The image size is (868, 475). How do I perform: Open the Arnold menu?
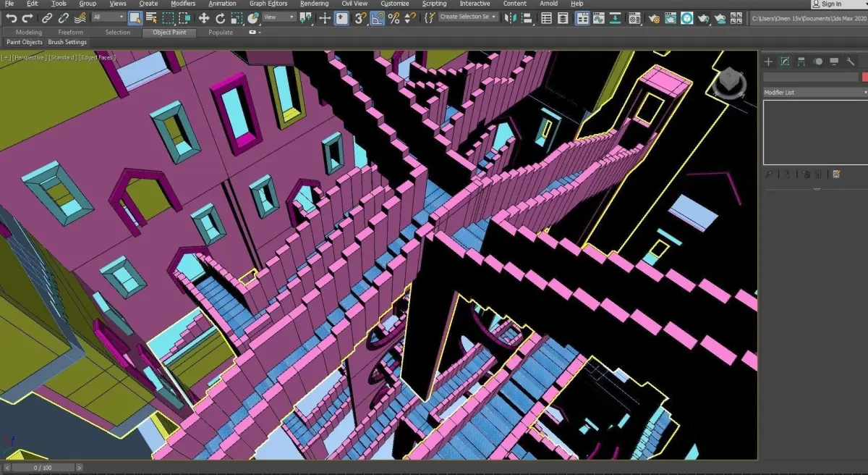pos(549,4)
